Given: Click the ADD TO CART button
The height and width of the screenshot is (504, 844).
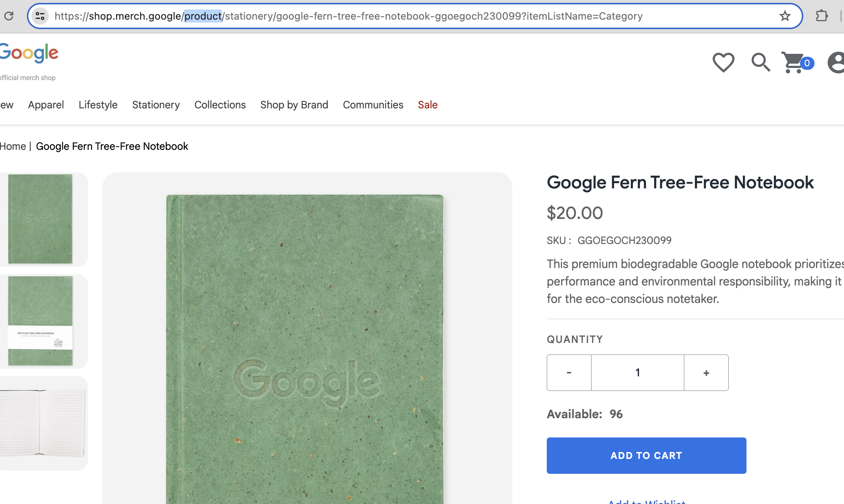Looking at the screenshot, I should click(x=646, y=456).
